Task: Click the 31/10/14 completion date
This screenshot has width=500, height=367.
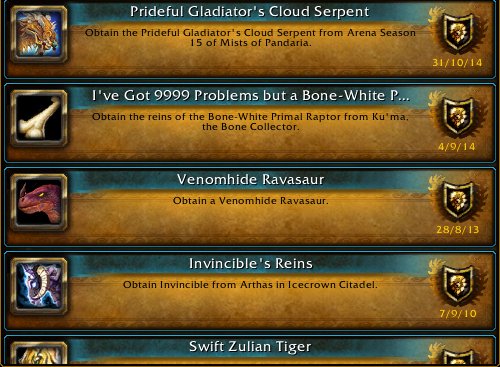Action: coord(457,63)
